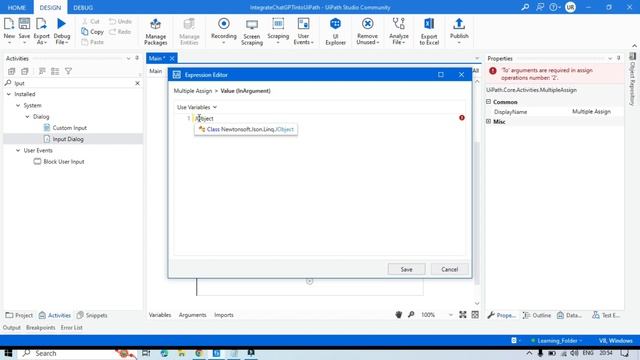Click the search icon in title bar

tap(525, 7)
